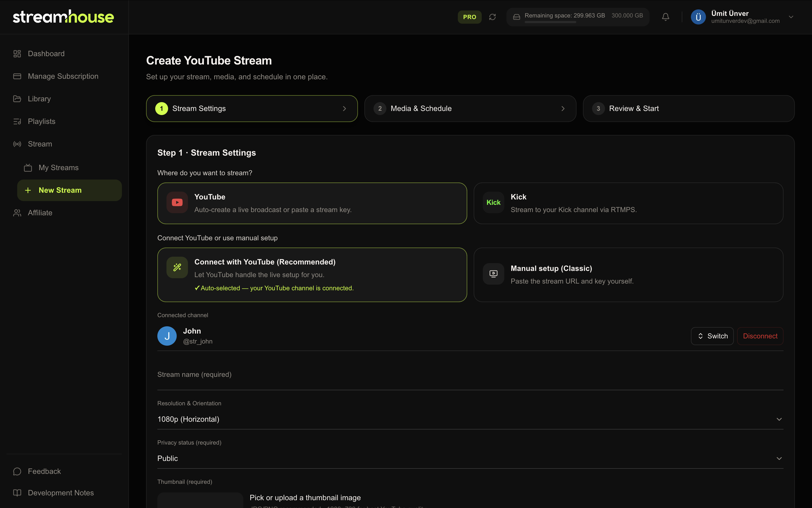Viewport: 812px width, 508px height.
Task: Click the Ü user avatar
Action: 698,17
